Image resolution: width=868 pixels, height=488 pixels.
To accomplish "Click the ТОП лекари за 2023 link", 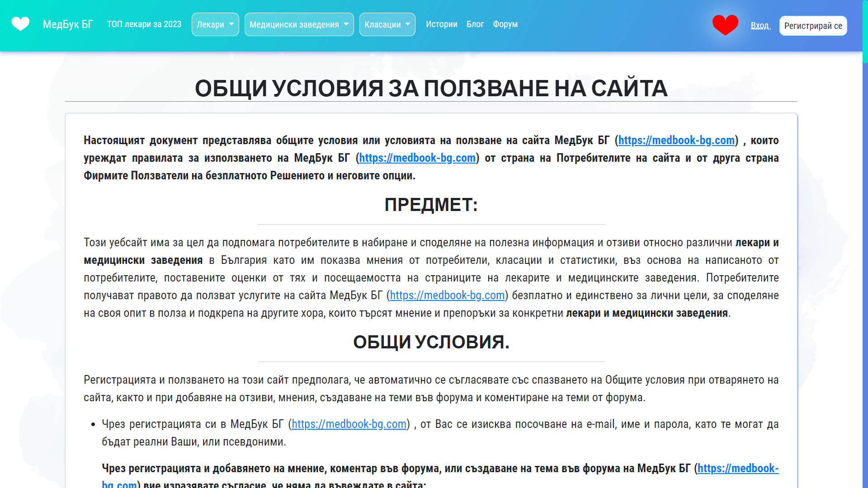I will tap(144, 24).
